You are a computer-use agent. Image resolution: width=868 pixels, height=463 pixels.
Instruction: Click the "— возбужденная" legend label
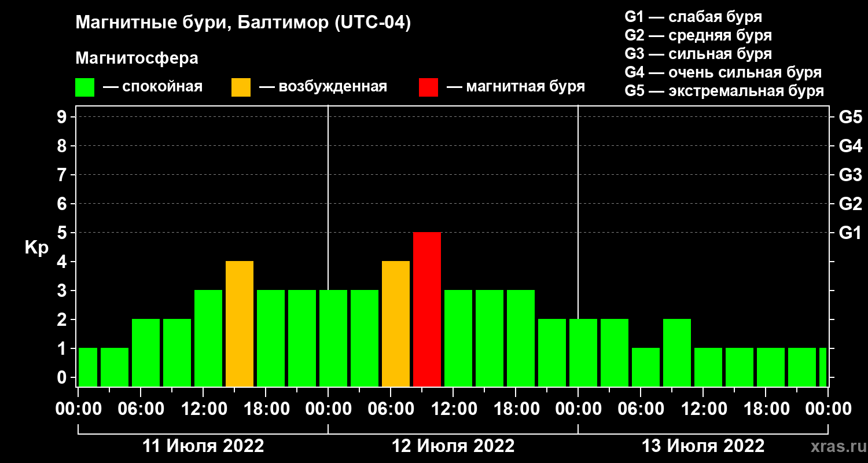323,87
